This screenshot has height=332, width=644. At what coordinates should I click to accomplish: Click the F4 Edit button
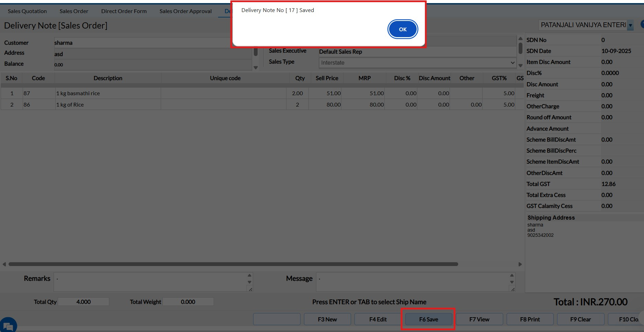tap(378, 319)
